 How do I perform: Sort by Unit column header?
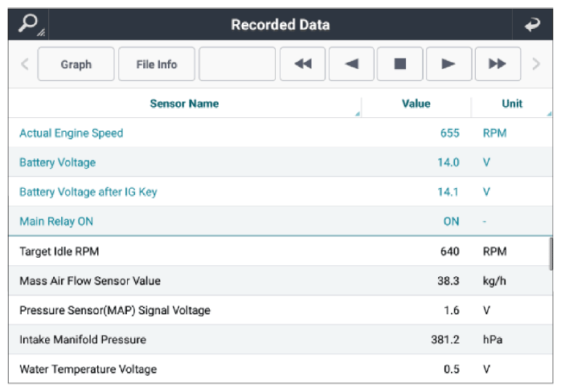click(512, 104)
